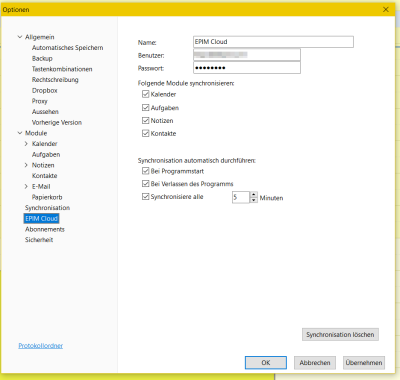Select Kontakte under Module

45,176
